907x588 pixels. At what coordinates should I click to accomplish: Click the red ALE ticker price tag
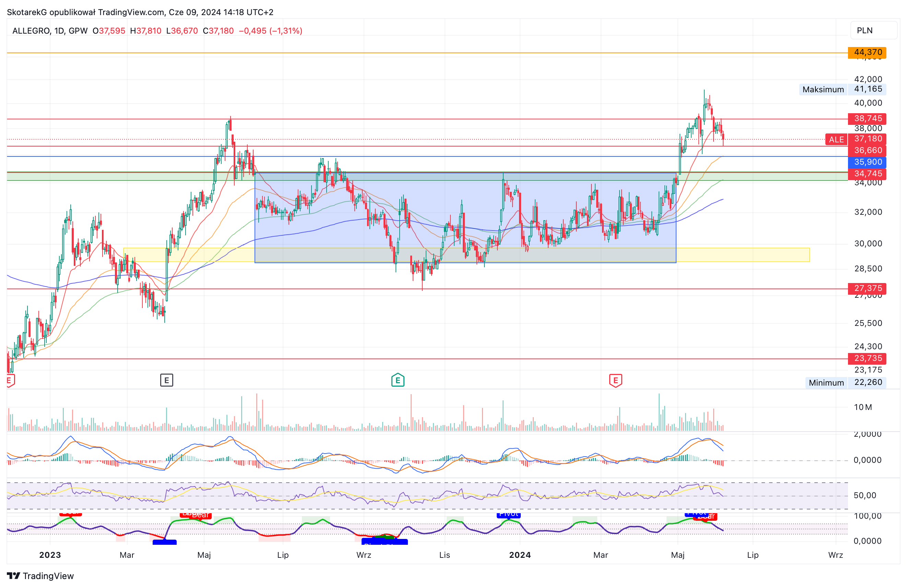836,140
